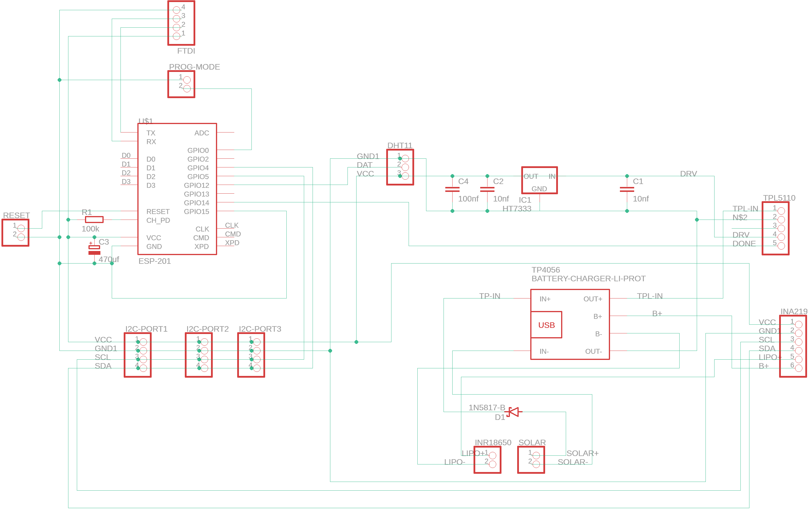Select the C1 capacitor symbol

coord(627,190)
